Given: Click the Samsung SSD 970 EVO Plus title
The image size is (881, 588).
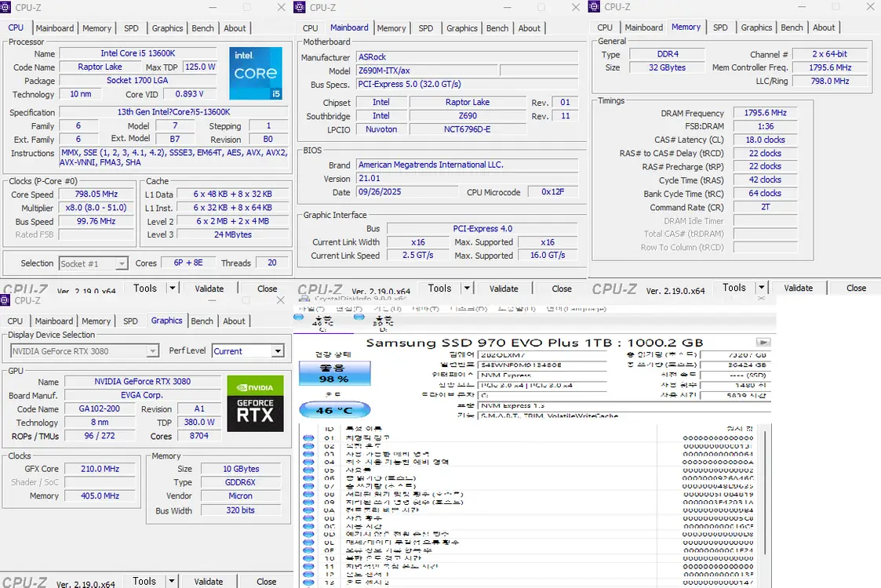Looking at the screenshot, I should [534, 343].
